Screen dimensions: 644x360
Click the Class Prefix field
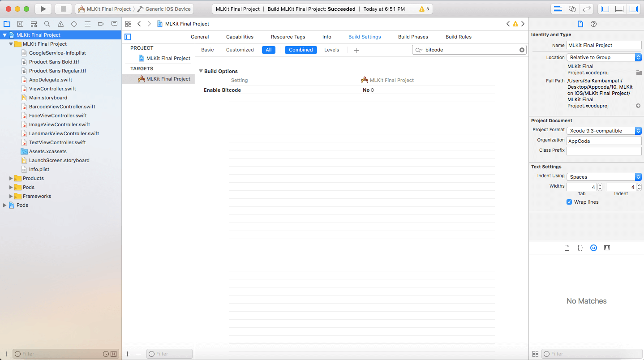pyautogui.click(x=604, y=151)
